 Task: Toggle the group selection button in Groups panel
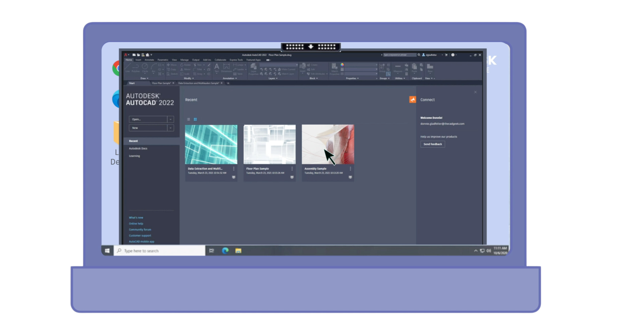click(388, 74)
